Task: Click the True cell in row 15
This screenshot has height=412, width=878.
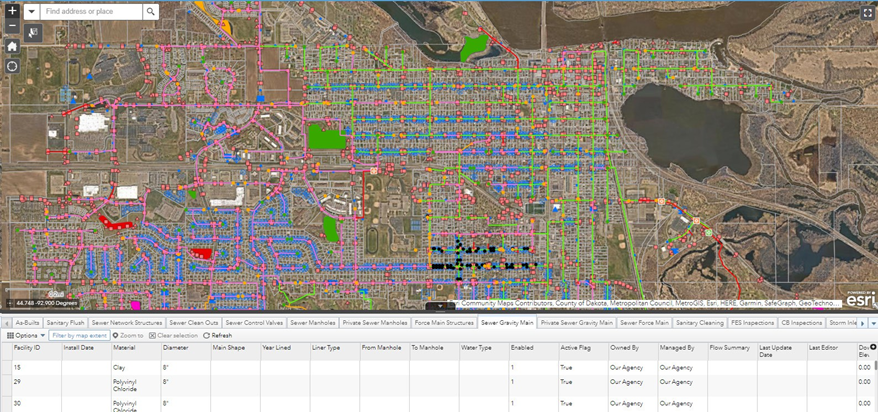Action: pyautogui.click(x=583, y=368)
